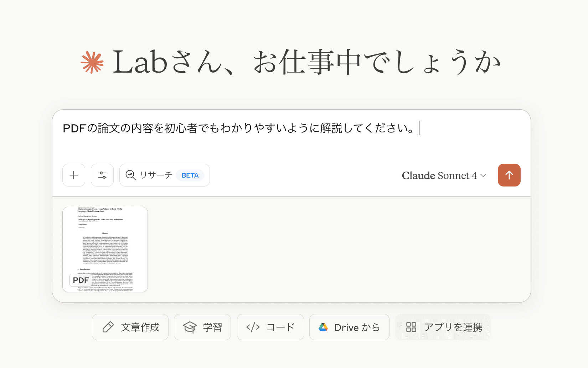The width and height of the screenshot is (588, 368).
Task: Choose the Drive から option
Action: click(357, 327)
